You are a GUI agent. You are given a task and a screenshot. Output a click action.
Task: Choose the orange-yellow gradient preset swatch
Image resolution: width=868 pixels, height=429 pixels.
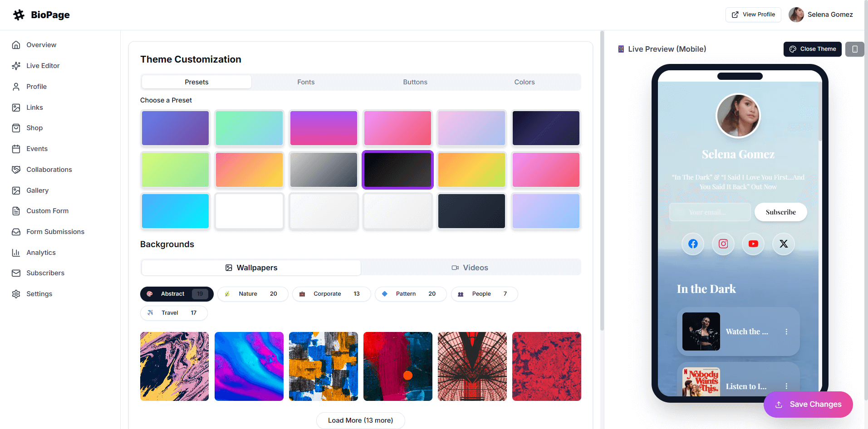471,170
